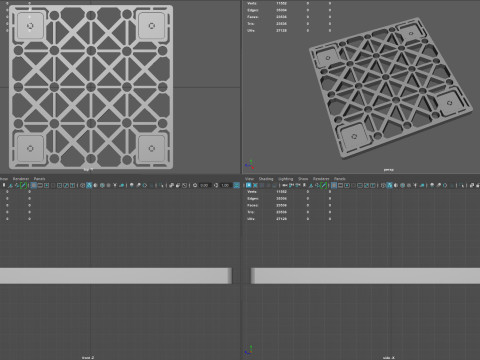Open Show menu in side view panel
This screenshot has height=360, width=480.
(x=303, y=179)
